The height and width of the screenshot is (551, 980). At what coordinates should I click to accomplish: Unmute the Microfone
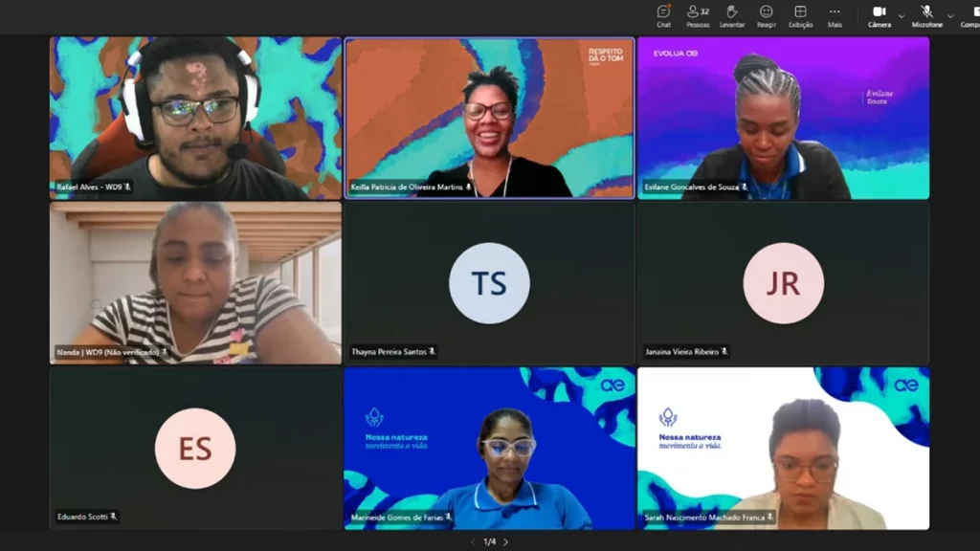926,16
